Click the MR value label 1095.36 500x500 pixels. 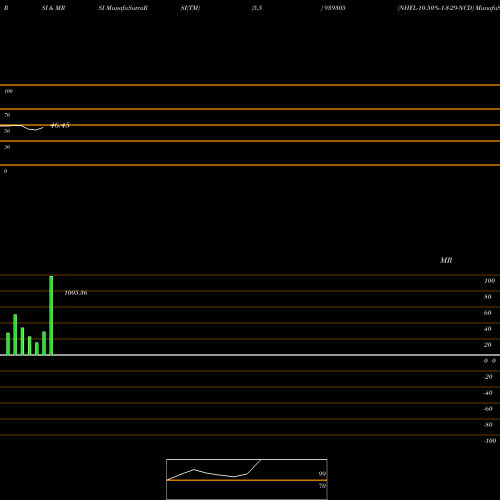76,293
